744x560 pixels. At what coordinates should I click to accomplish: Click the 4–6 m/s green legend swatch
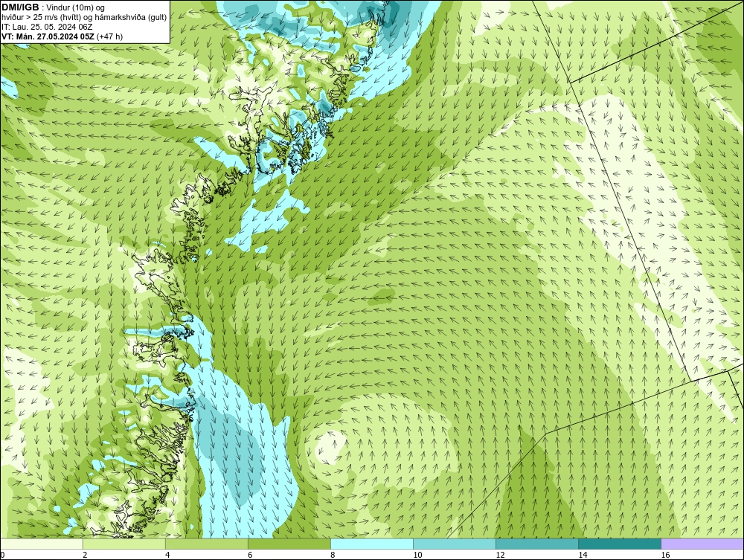coord(207,544)
